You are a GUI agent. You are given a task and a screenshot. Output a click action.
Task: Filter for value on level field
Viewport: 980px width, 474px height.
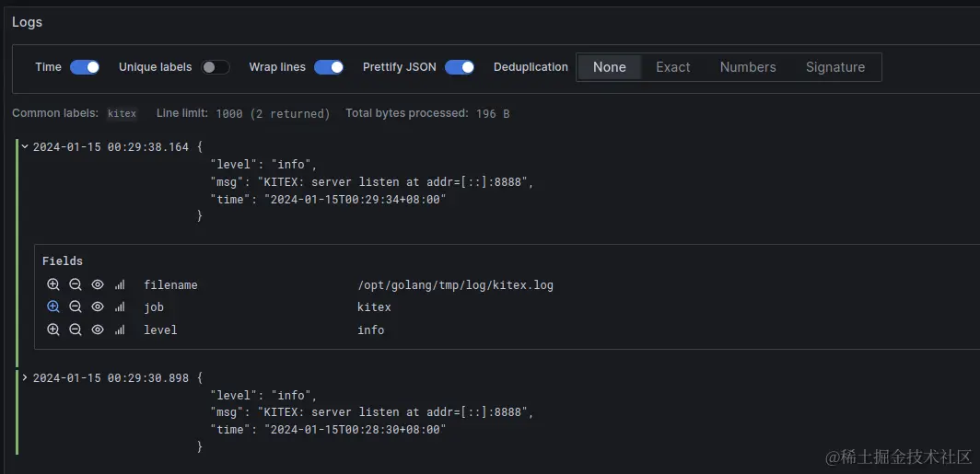(x=53, y=329)
